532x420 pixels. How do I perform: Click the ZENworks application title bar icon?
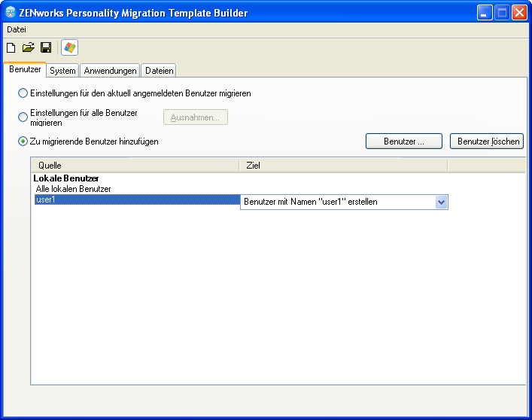pos(11,12)
